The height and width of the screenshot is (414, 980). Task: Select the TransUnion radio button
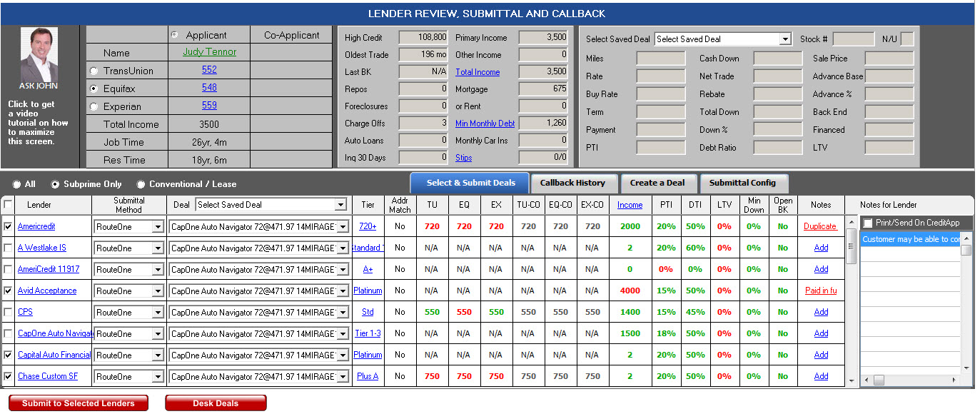[94, 71]
